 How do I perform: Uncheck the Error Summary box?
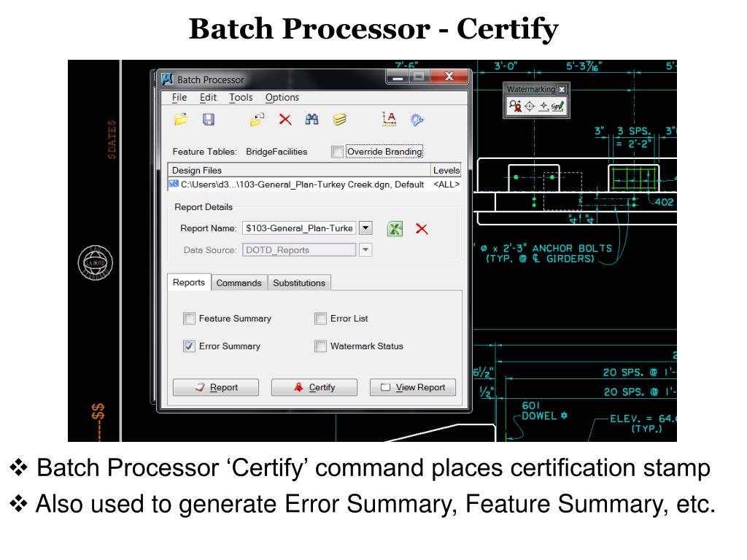[189, 346]
